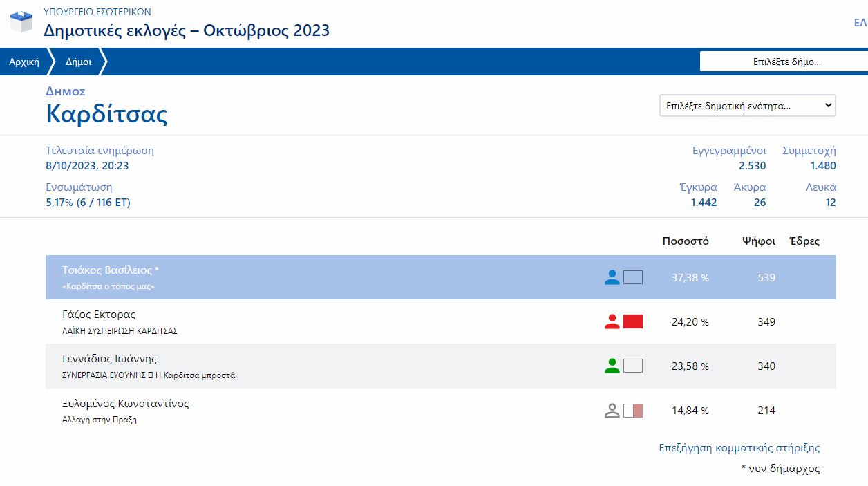This screenshot has width=868, height=486.
Task: Select candidate name Γάζος Εκτορας
Action: click(99, 315)
